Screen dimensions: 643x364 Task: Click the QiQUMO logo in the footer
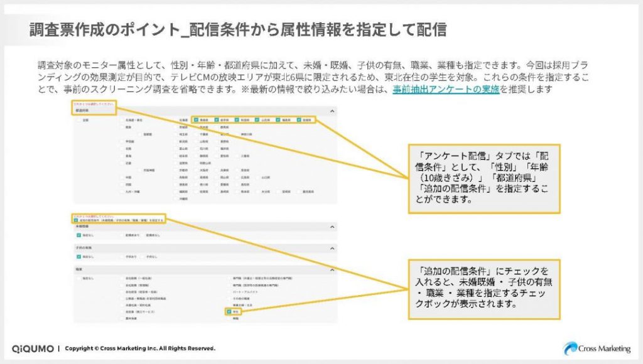(x=33, y=348)
